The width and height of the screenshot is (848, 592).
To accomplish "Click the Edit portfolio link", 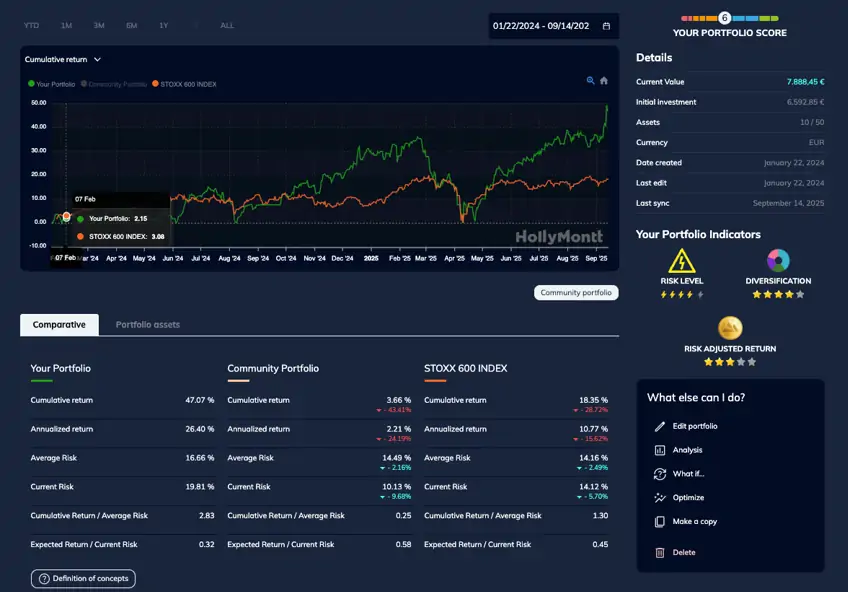I will [695, 427].
